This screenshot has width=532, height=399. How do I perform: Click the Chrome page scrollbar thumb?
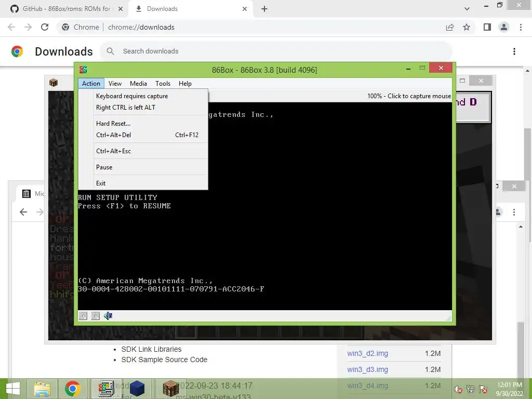tap(528, 185)
